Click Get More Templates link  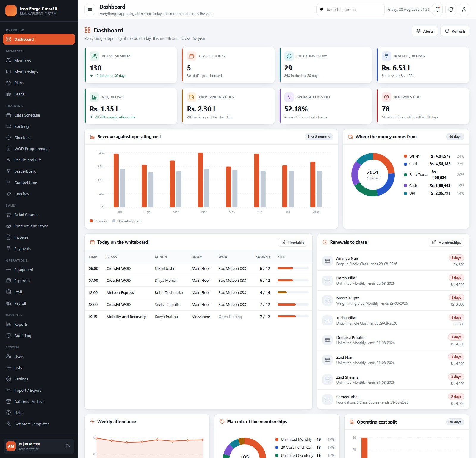(x=39, y=424)
